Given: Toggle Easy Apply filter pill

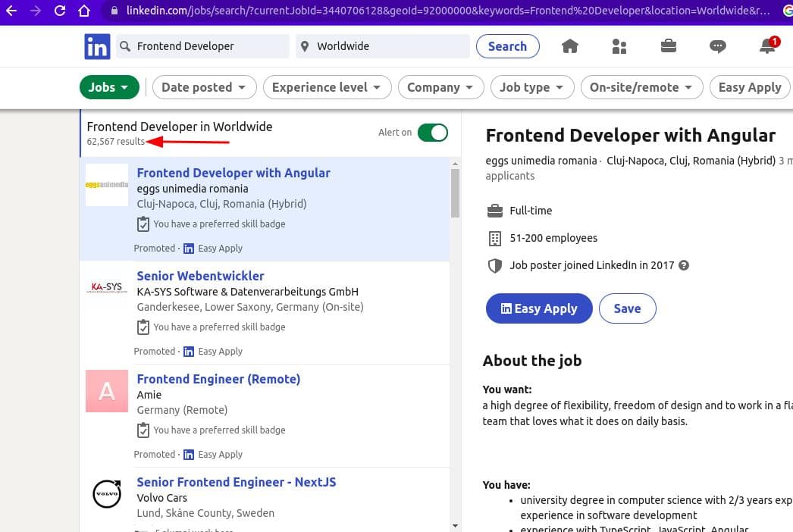Looking at the screenshot, I should pyautogui.click(x=750, y=87).
